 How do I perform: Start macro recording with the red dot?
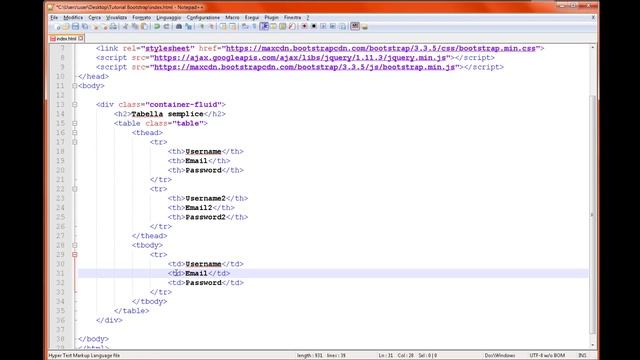tap(304, 27)
